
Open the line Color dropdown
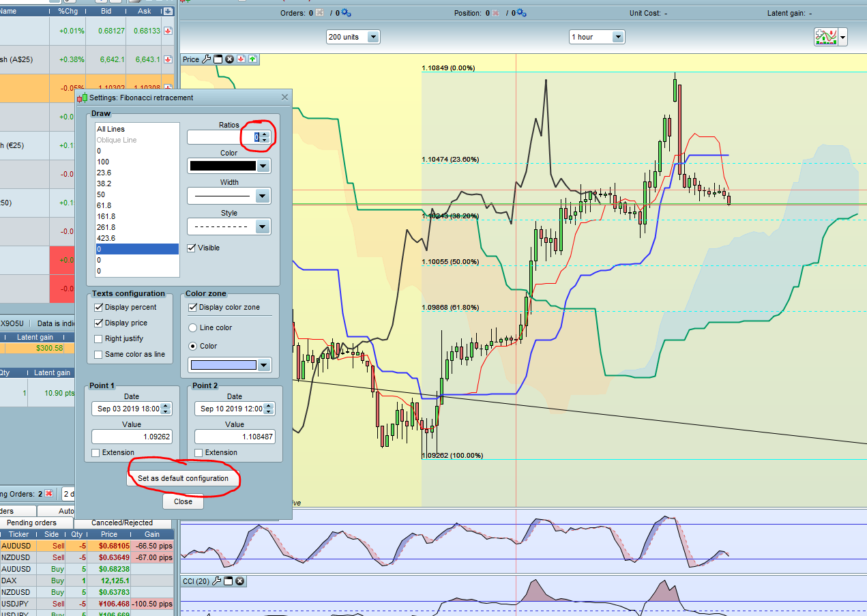[x=263, y=166]
